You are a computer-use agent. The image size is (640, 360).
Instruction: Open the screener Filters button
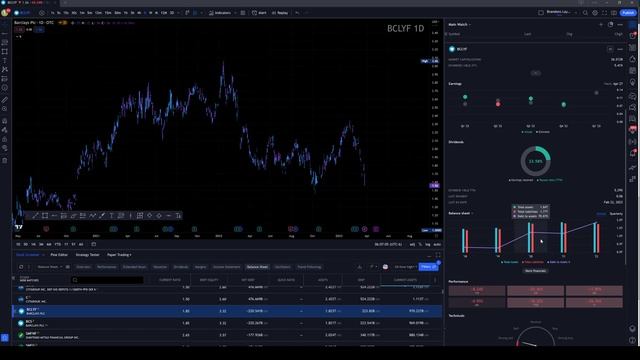pyautogui.click(x=428, y=267)
